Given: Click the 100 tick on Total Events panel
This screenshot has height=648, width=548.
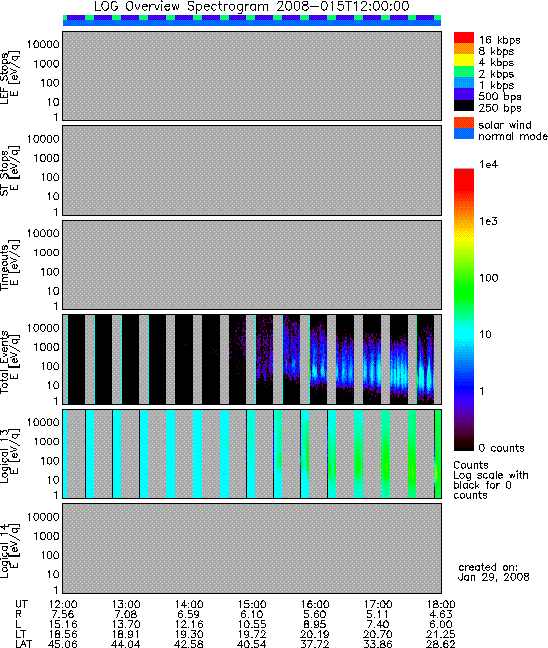Looking at the screenshot, I should coord(50,366).
